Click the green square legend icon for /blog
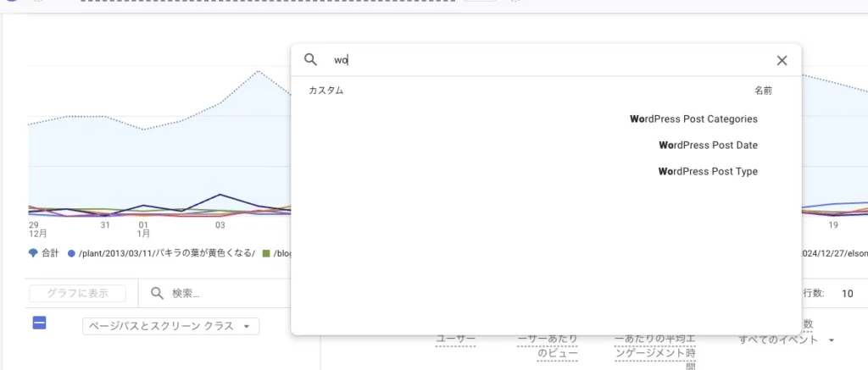 266,253
